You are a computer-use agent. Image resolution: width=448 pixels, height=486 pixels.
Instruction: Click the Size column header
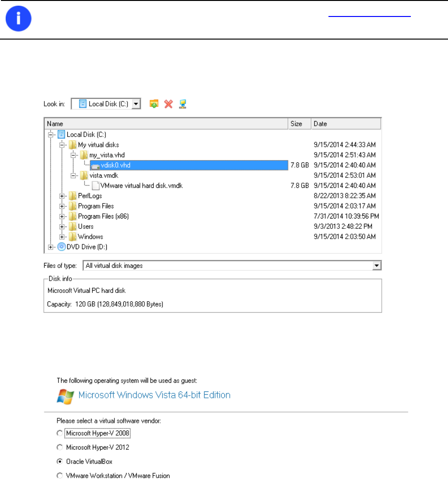[x=300, y=124]
